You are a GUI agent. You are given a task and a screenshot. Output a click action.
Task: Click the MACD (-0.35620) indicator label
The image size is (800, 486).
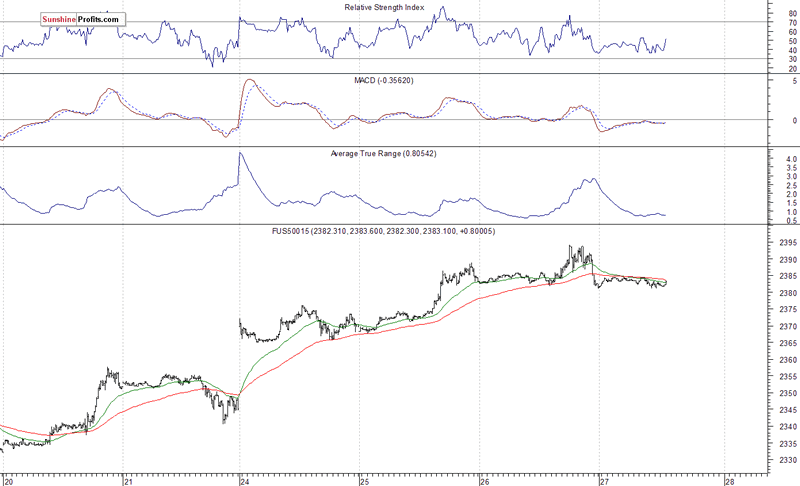click(x=382, y=81)
